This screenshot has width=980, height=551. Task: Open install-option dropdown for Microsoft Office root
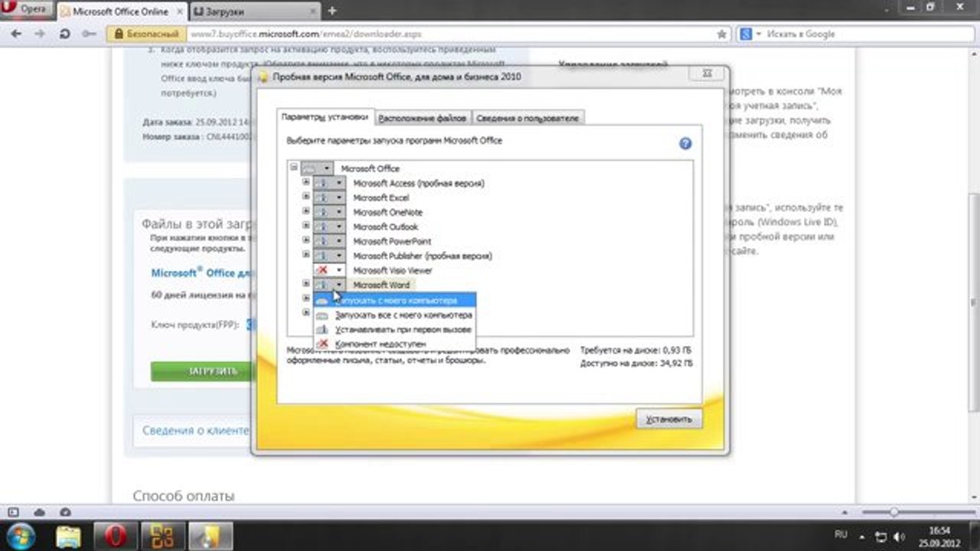point(317,168)
